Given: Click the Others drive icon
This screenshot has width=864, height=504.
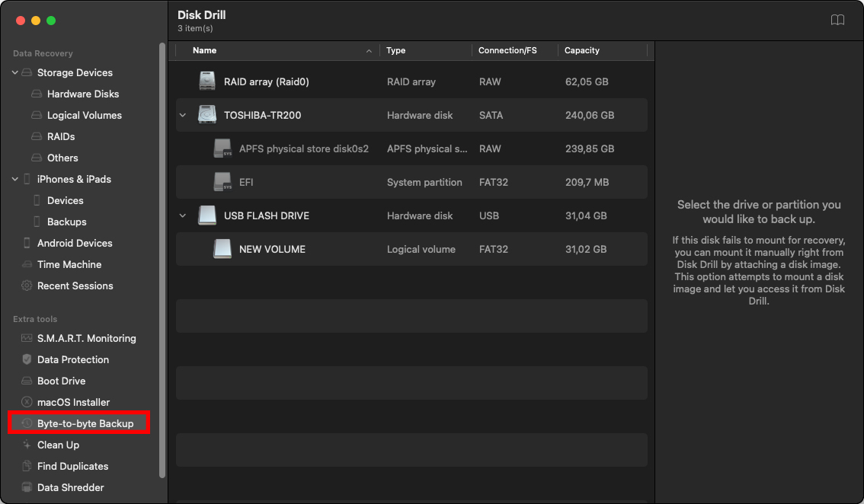Looking at the screenshot, I should pos(37,158).
